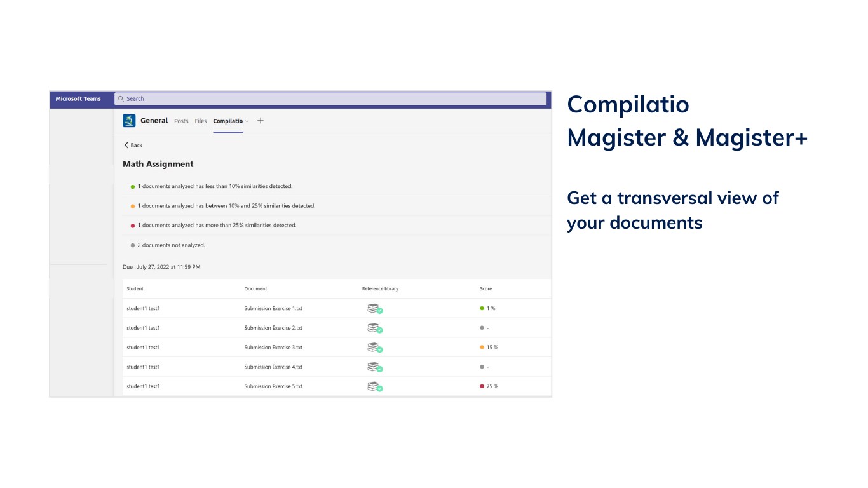Click the Student column header
Image resolution: width=868 pixels, height=488 pixels.
(135, 289)
